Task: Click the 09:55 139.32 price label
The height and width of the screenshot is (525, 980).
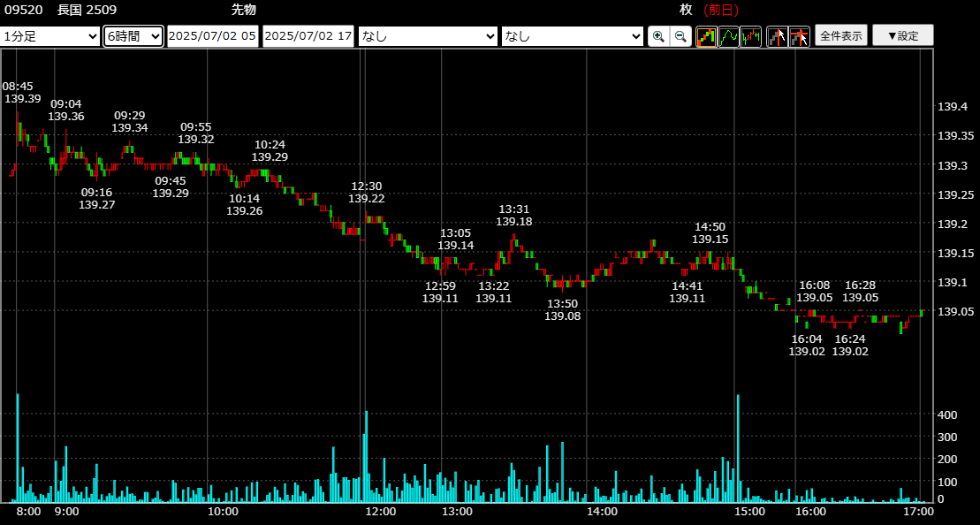Action: (x=196, y=133)
